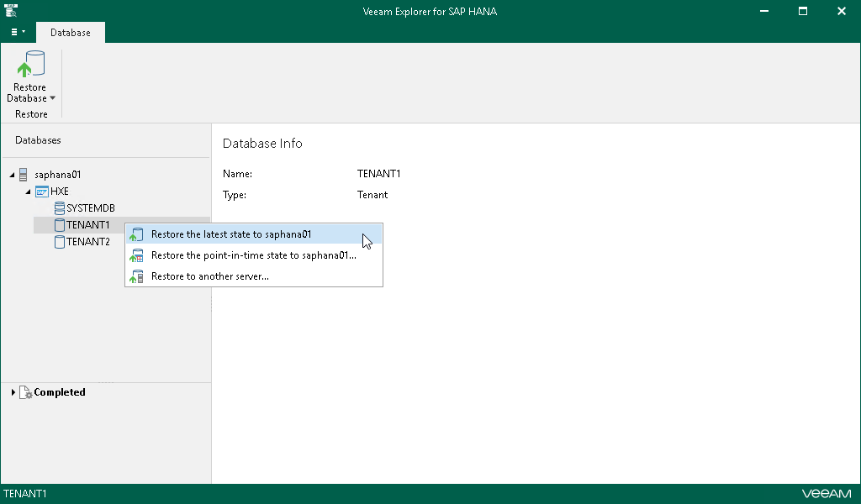This screenshot has width=861, height=504.
Task: Click the restore to another server icon
Action: pyautogui.click(x=137, y=276)
